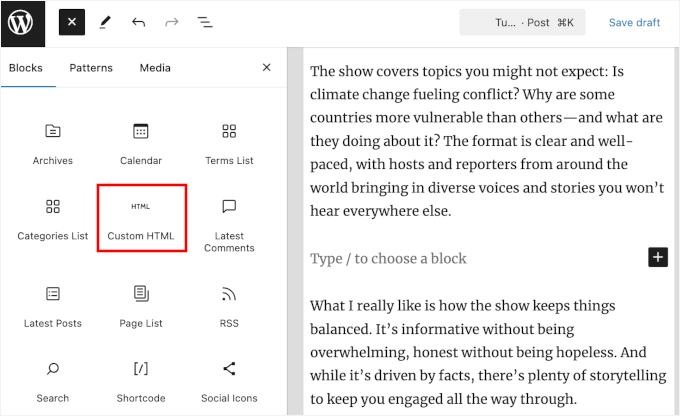Add the Custom HTML block
This screenshot has width=680, height=416.
click(141, 217)
